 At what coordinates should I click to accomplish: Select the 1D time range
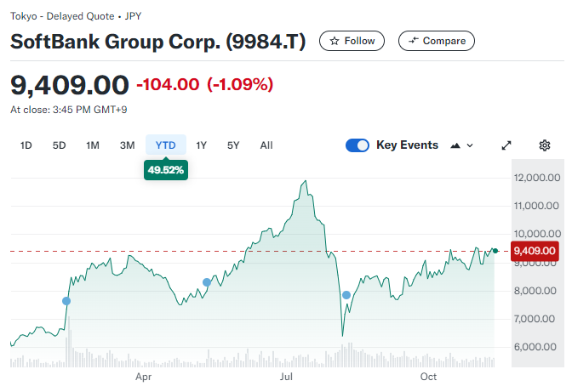[x=26, y=145]
